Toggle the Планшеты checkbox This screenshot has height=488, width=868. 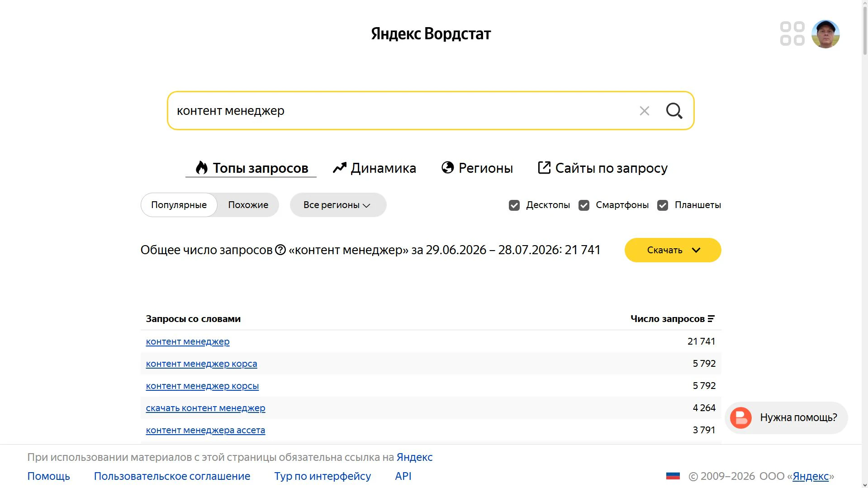click(x=663, y=205)
